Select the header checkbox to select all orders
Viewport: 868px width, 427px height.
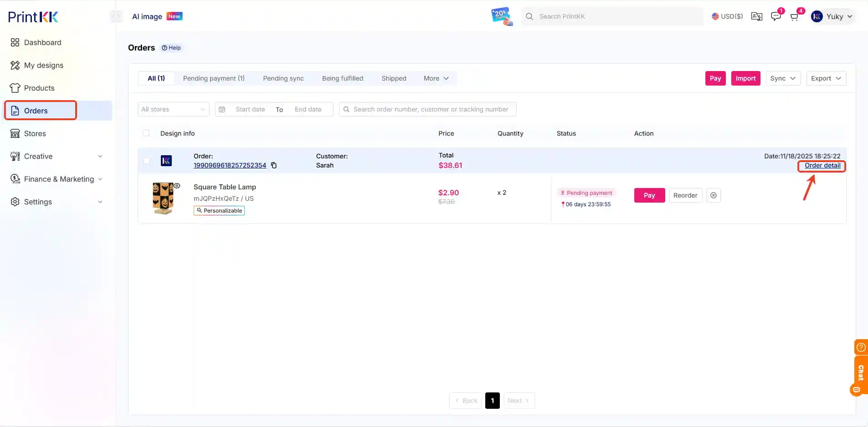(146, 133)
